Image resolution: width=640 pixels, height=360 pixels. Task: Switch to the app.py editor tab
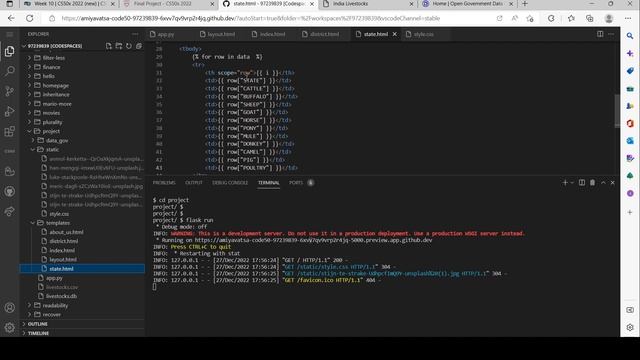pyautogui.click(x=166, y=34)
